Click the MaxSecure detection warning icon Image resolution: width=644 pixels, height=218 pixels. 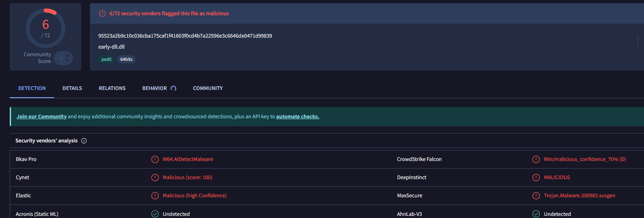pos(536,196)
